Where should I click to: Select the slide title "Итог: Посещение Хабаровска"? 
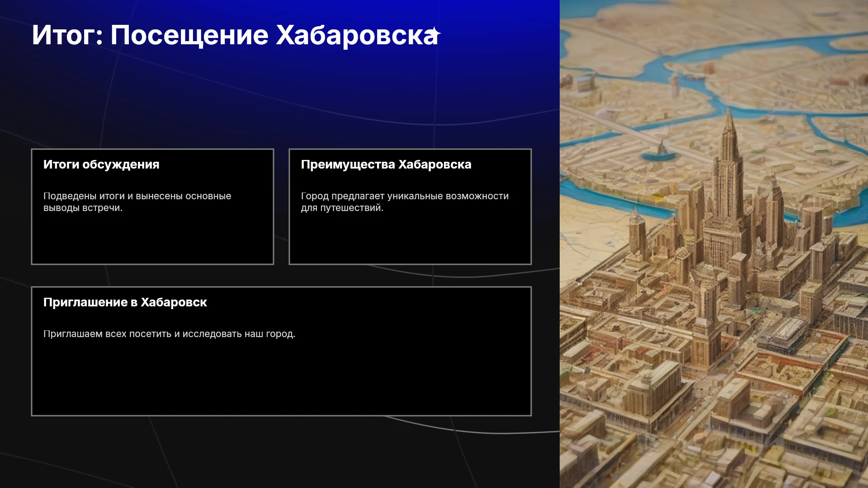[235, 35]
